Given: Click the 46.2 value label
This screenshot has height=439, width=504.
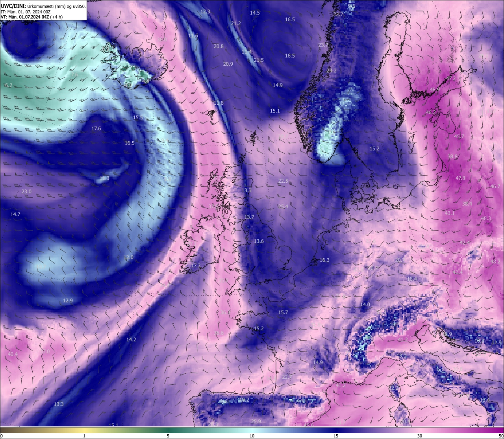Looking at the screenshot, I should [x=431, y=113].
